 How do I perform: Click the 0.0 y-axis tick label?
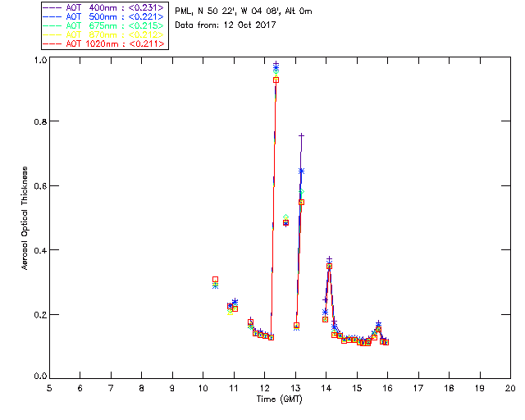coord(40,376)
